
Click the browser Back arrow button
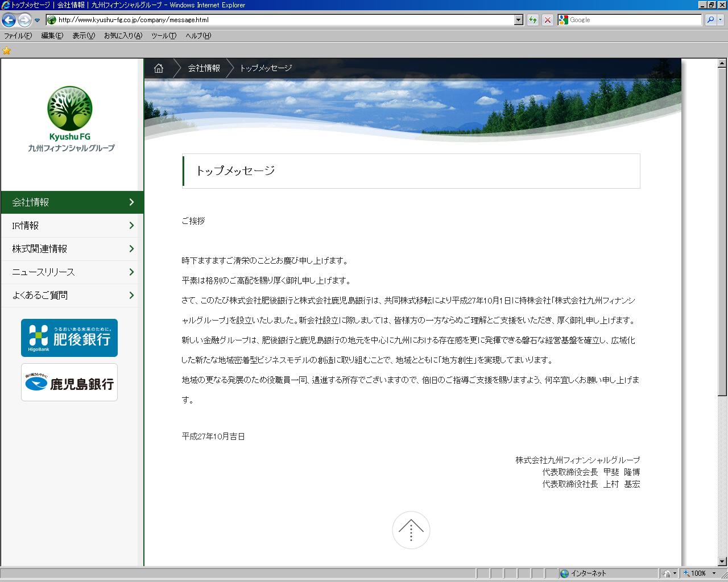(x=9, y=20)
